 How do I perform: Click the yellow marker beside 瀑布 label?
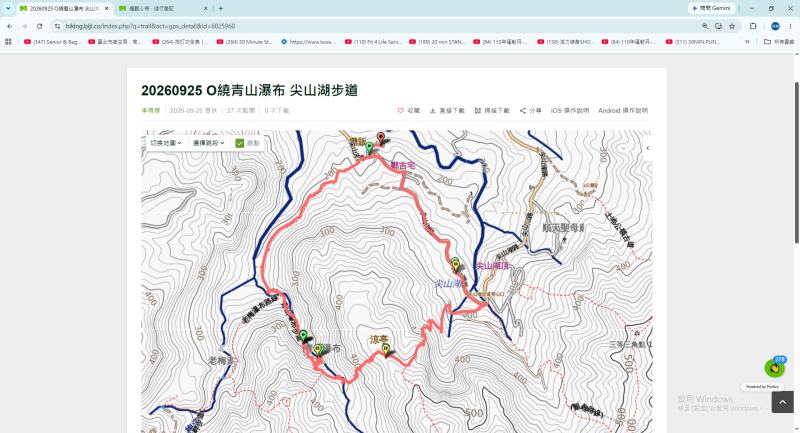click(317, 349)
